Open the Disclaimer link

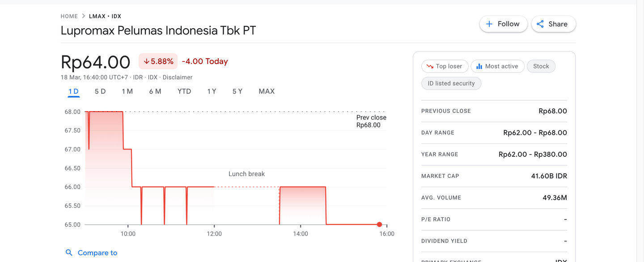coord(178,77)
